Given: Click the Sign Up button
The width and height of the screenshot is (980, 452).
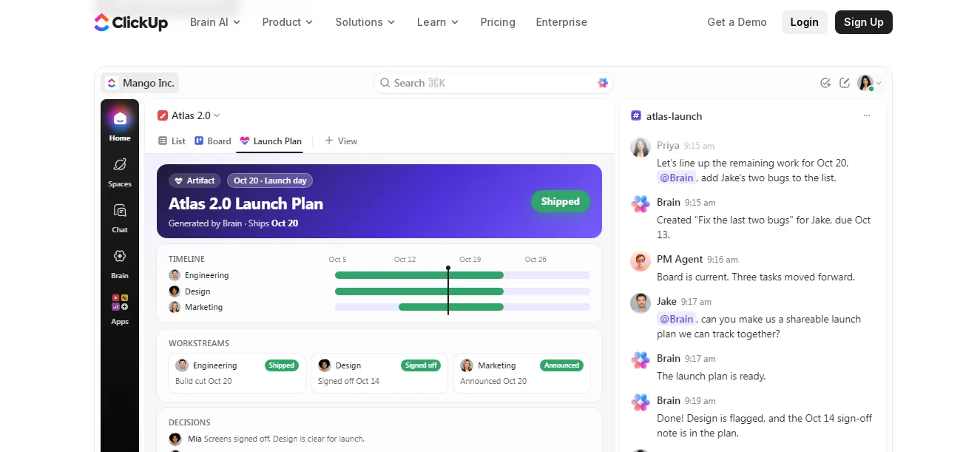Looking at the screenshot, I should [x=864, y=22].
